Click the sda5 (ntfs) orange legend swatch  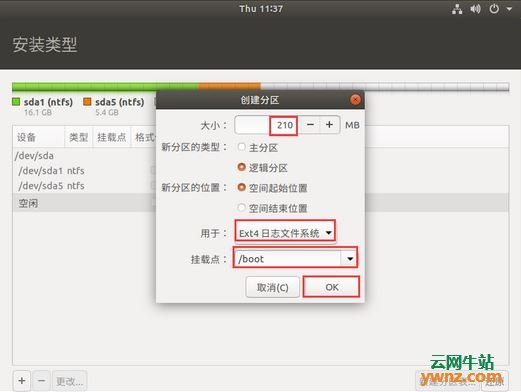click(x=87, y=102)
